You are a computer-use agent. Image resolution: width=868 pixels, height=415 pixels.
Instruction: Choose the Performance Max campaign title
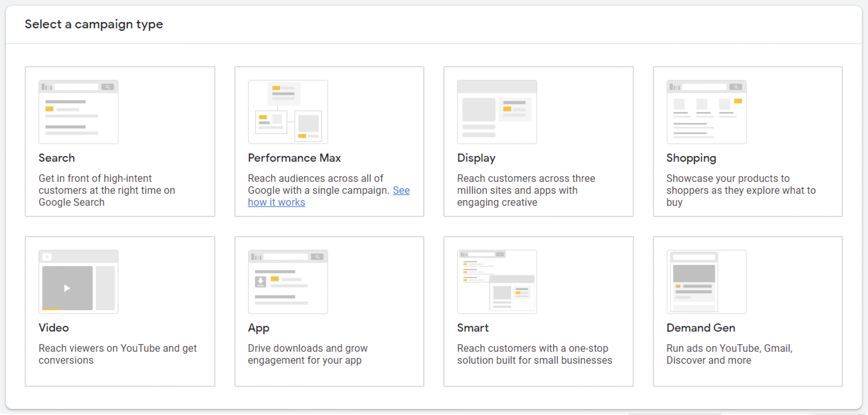[x=294, y=158]
